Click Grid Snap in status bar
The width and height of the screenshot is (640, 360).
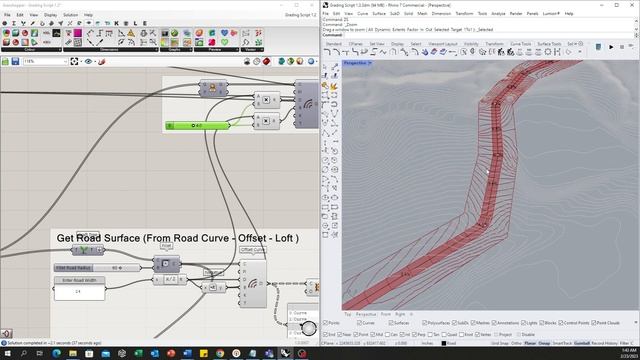click(500, 343)
